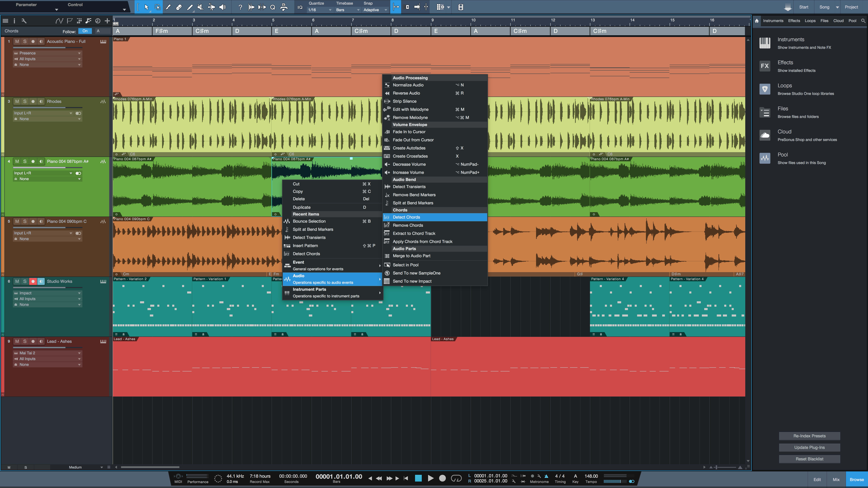Solo the Piano 004 090bpm C track
Image resolution: width=868 pixels, height=488 pixels.
(25, 222)
